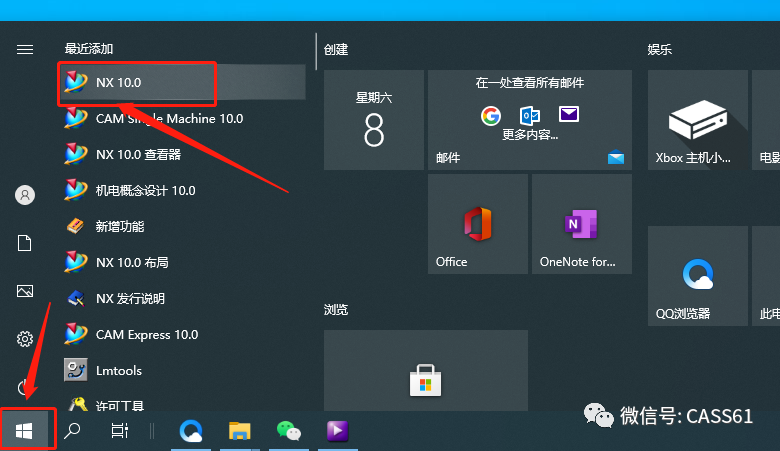Screen dimensions: 780x451
Task: Open taskbar search magnifier
Action: coord(72,431)
